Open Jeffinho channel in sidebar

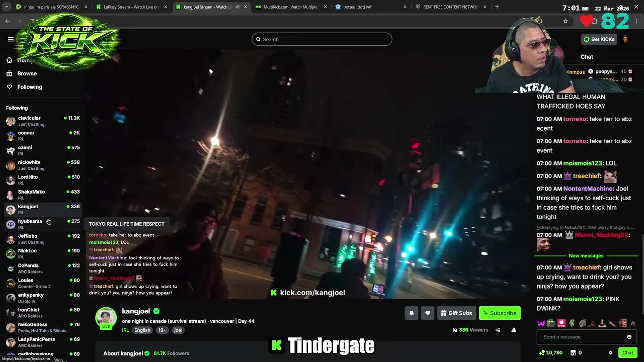43,239
